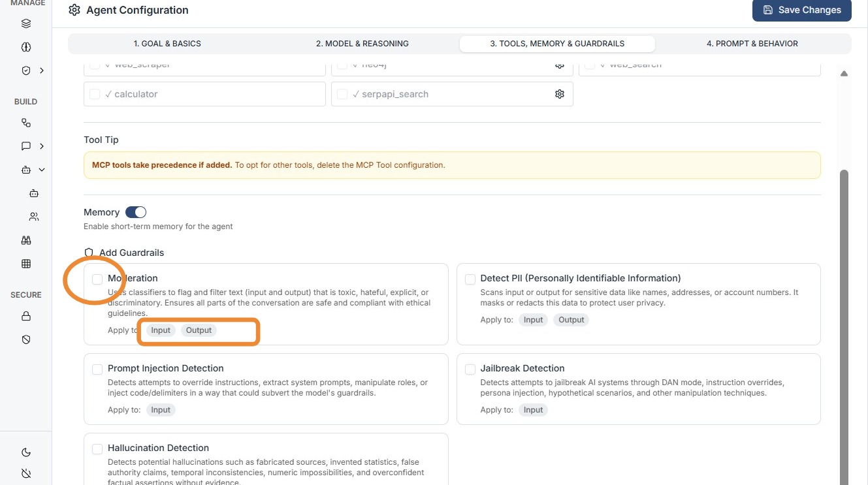This screenshot has width=868, height=485.
Task: Select the Output tag under Moderation
Action: (x=199, y=330)
